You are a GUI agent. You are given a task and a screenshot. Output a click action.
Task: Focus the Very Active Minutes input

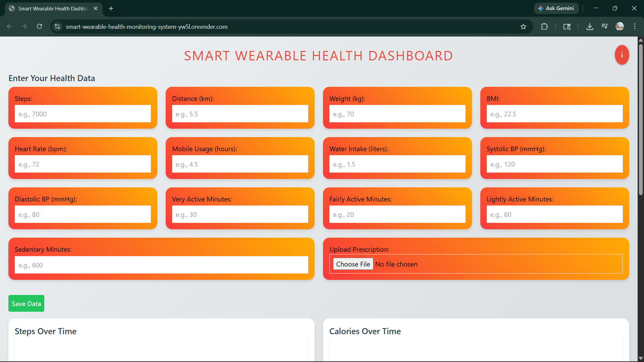pos(240,215)
